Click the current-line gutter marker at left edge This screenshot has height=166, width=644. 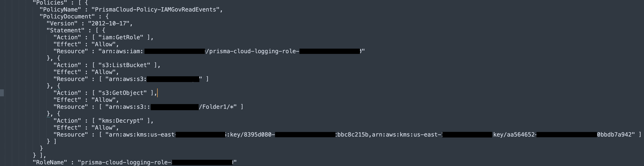tap(2, 93)
